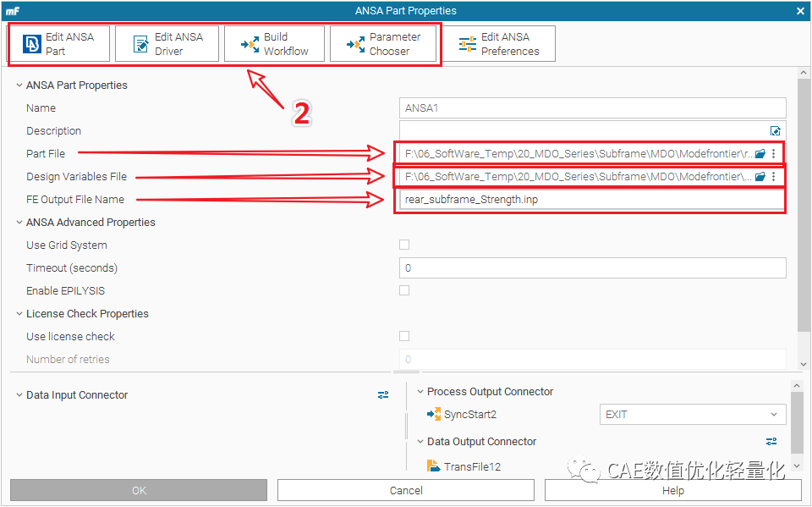This screenshot has height=507, width=812.
Task: Click the Help button
Action: pyautogui.click(x=673, y=490)
